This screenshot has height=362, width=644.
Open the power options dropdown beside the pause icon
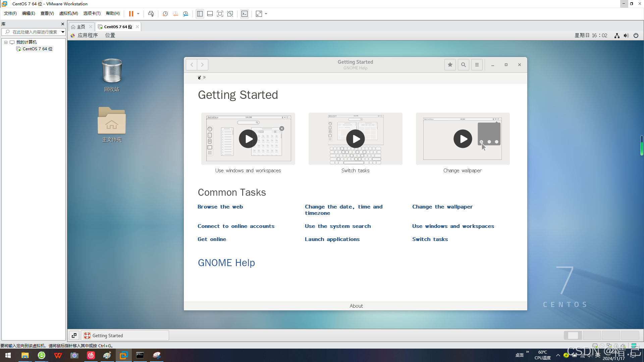138,14
